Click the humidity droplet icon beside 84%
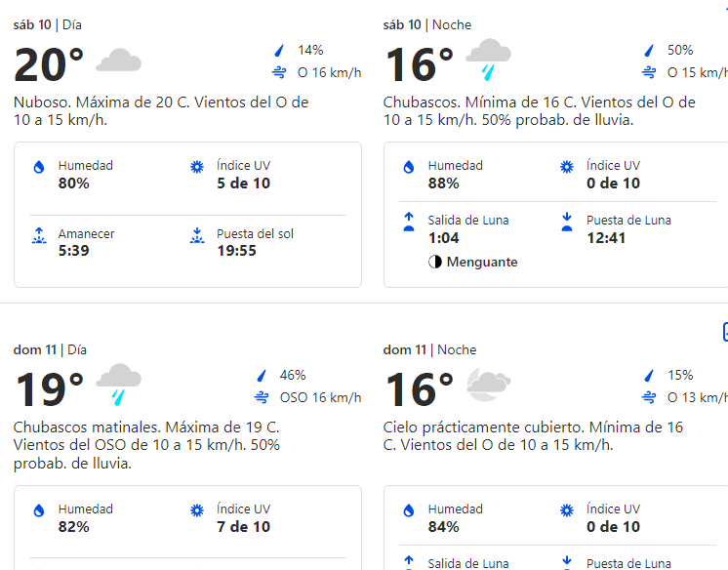 pyautogui.click(x=409, y=510)
